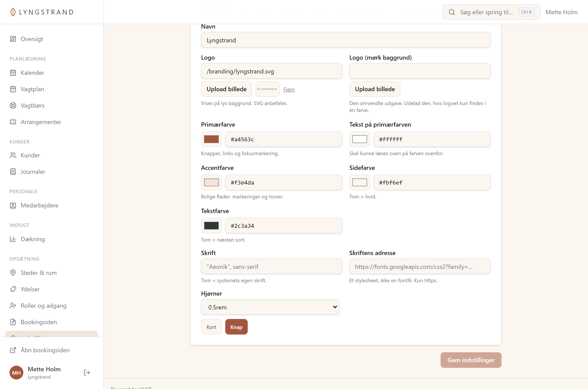Click the log out icon next to Mette Holm
This screenshot has width=588, height=389.
(x=87, y=373)
